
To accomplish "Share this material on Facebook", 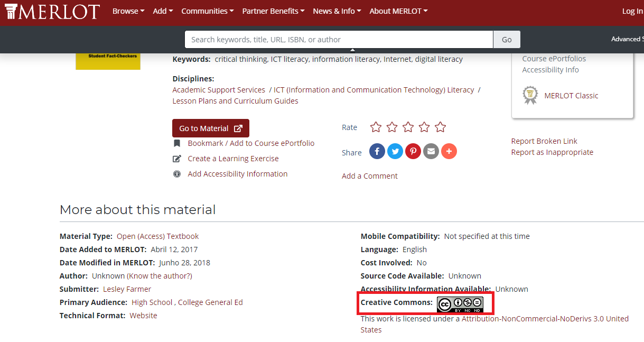I will coord(377,152).
